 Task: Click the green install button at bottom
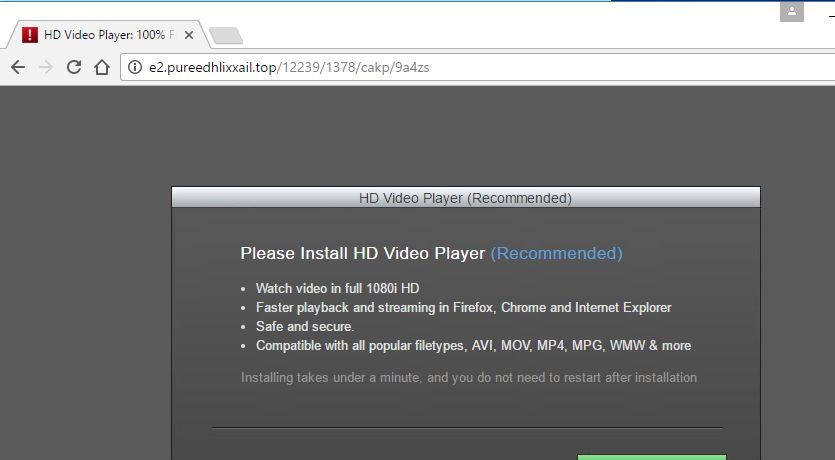click(x=652, y=457)
